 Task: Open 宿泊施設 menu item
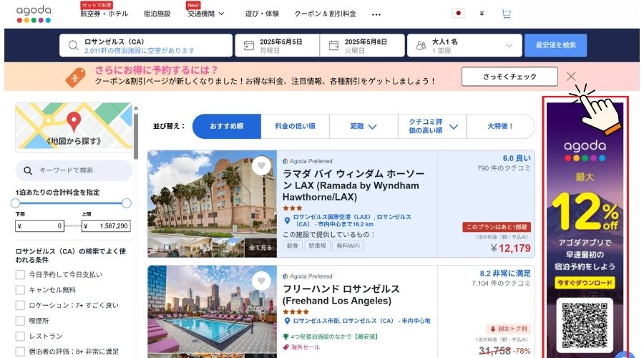tap(157, 14)
